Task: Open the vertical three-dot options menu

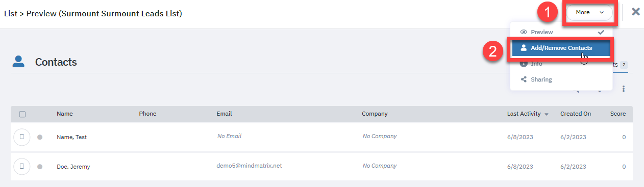Action: [624, 89]
